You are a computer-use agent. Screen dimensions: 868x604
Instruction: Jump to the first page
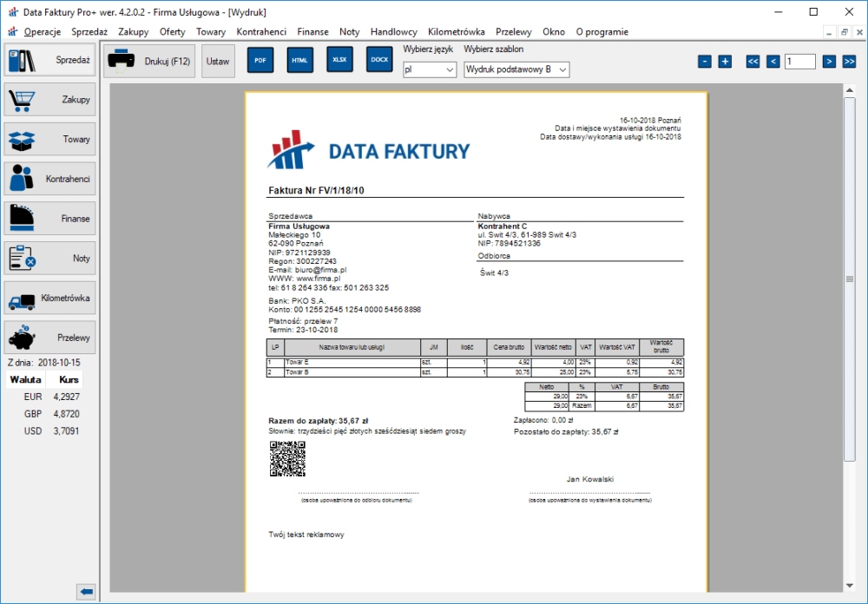point(753,62)
